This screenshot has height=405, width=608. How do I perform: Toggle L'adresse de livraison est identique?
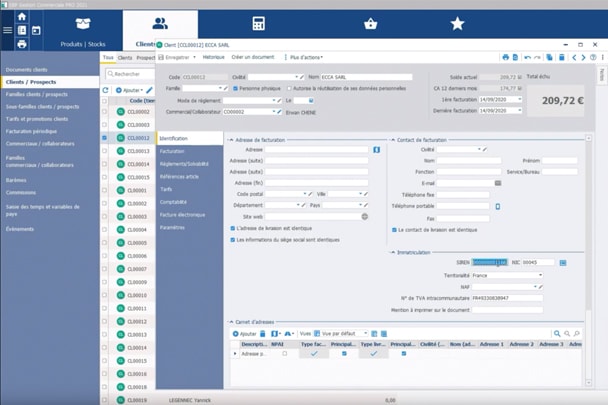[233, 228]
